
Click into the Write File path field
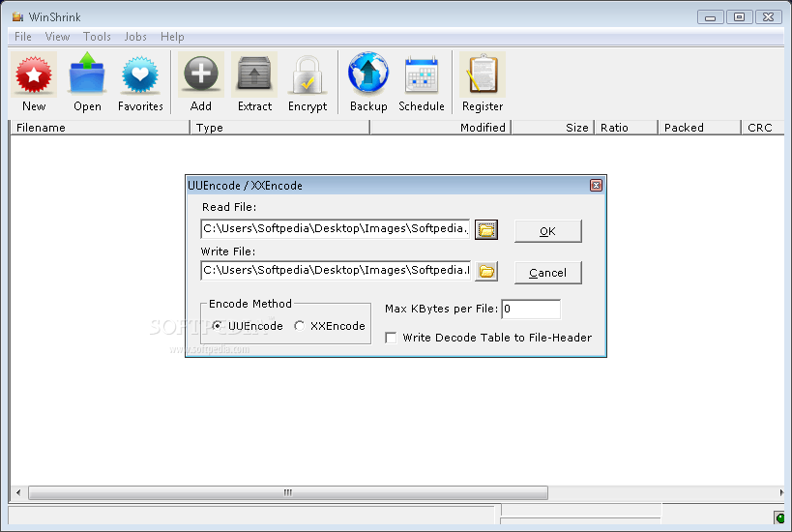point(336,270)
